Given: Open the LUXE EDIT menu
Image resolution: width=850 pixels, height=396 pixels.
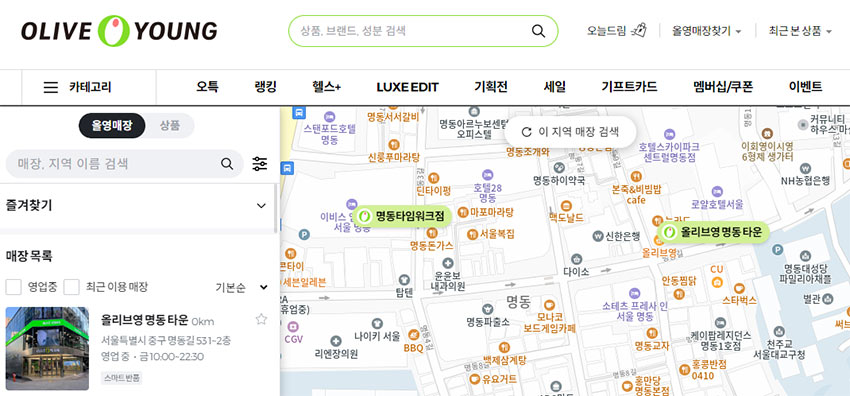Looking at the screenshot, I should coord(408,87).
